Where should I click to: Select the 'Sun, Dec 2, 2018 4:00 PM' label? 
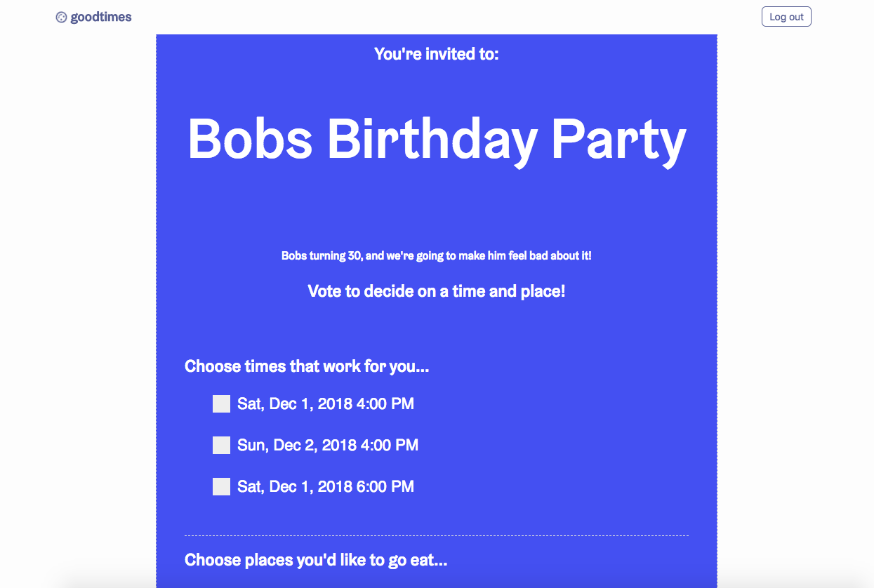(x=328, y=446)
